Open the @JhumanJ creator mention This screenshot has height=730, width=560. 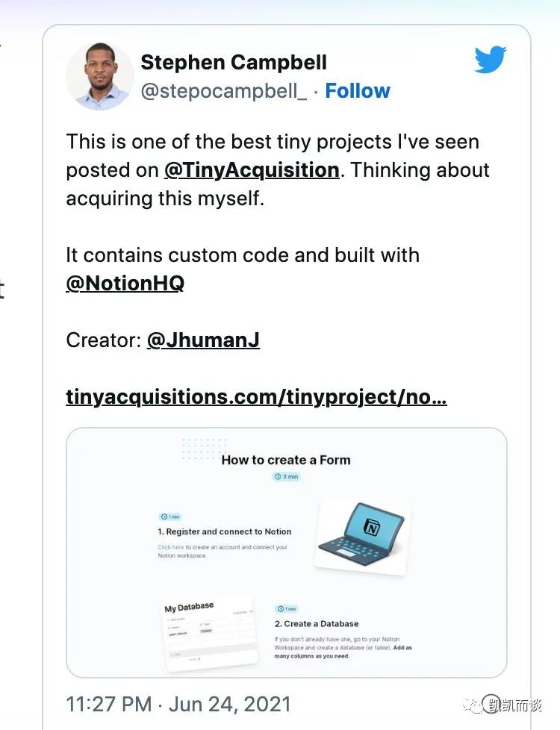pyautogui.click(x=203, y=340)
